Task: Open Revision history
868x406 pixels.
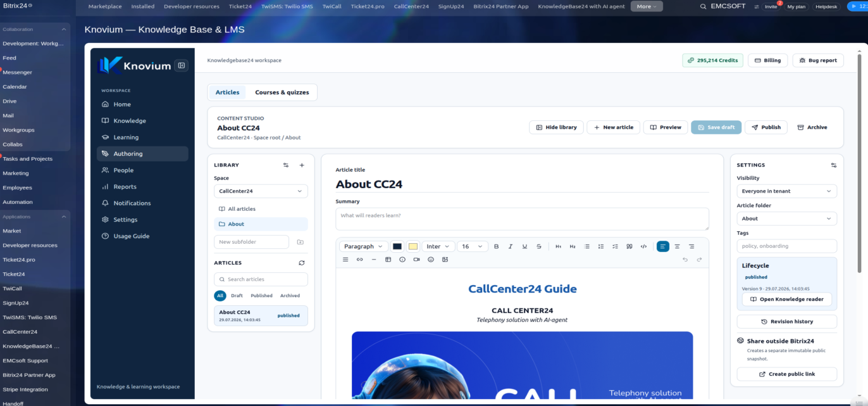Action: click(x=786, y=322)
